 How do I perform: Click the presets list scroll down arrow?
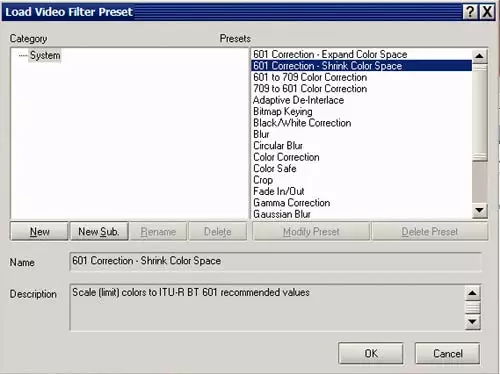click(480, 210)
